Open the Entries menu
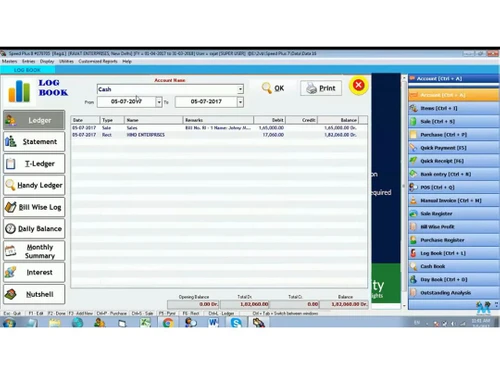Viewport: 500px width, 375px height. click(x=28, y=61)
